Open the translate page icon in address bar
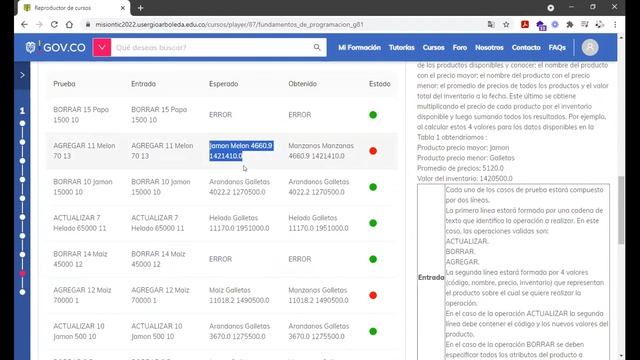 491,24
